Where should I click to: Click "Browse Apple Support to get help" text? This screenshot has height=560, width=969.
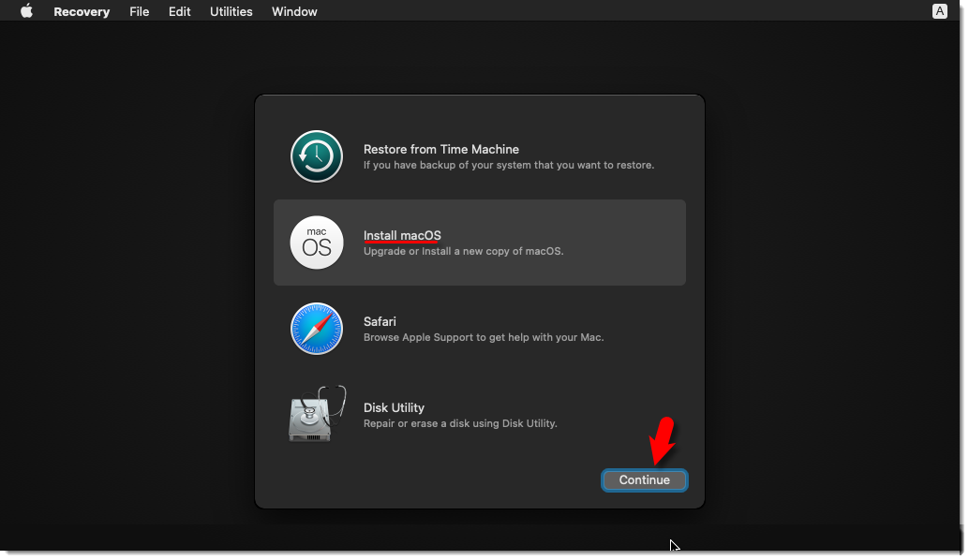pos(484,338)
